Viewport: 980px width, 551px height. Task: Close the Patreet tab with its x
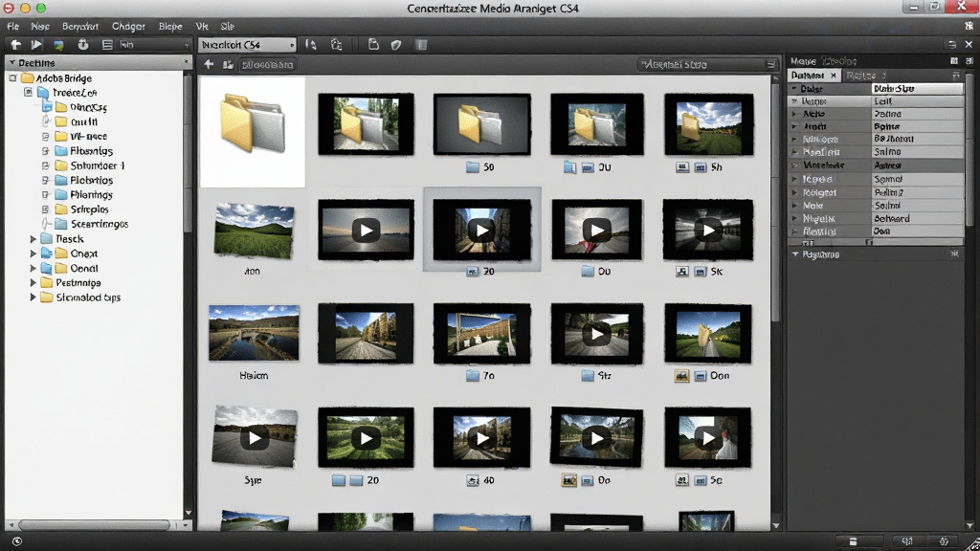point(834,75)
